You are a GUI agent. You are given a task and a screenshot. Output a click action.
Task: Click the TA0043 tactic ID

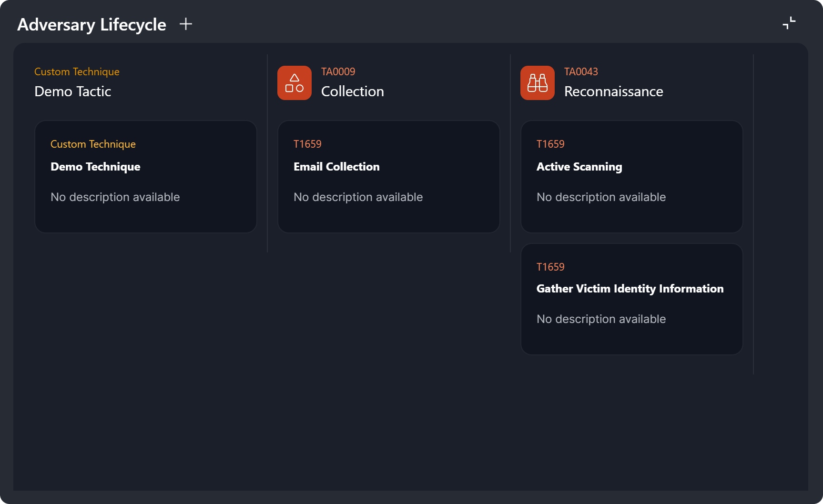pyautogui.click(x=581, y=71)
